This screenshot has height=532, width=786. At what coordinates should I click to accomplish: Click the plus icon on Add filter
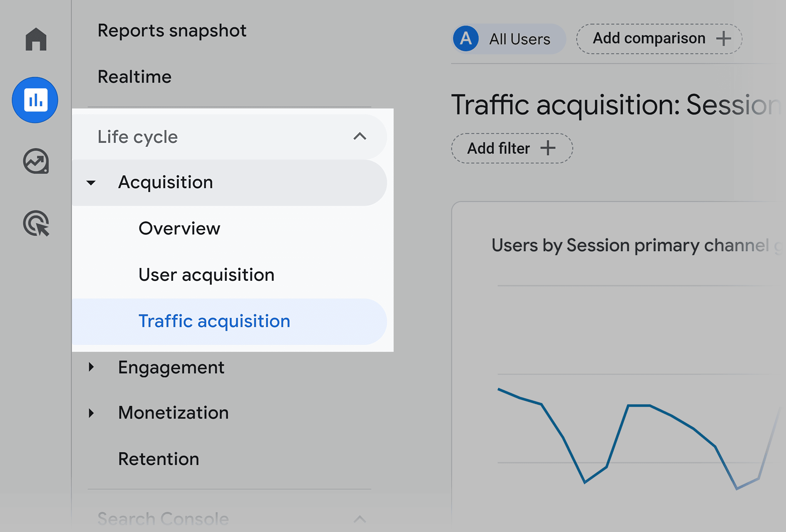(x=548, y=148)
